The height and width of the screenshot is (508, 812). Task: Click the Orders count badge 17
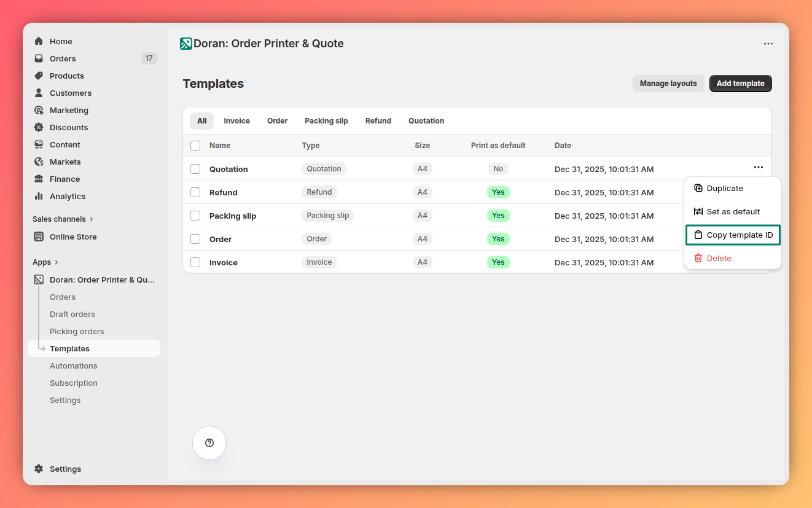coord(149,58)
